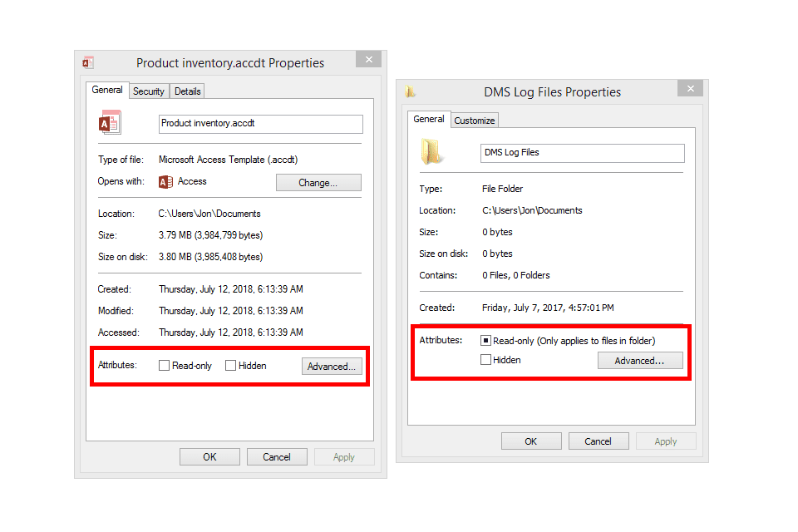Click the large folder icon in DMS Log Files
Screen dimensions: 798x532
point(431,152)
